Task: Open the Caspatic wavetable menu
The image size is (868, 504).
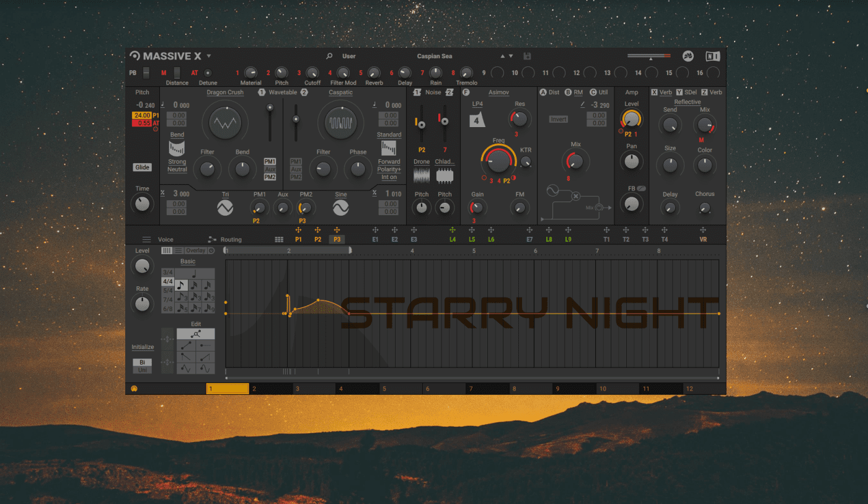Action: point(340,92)
